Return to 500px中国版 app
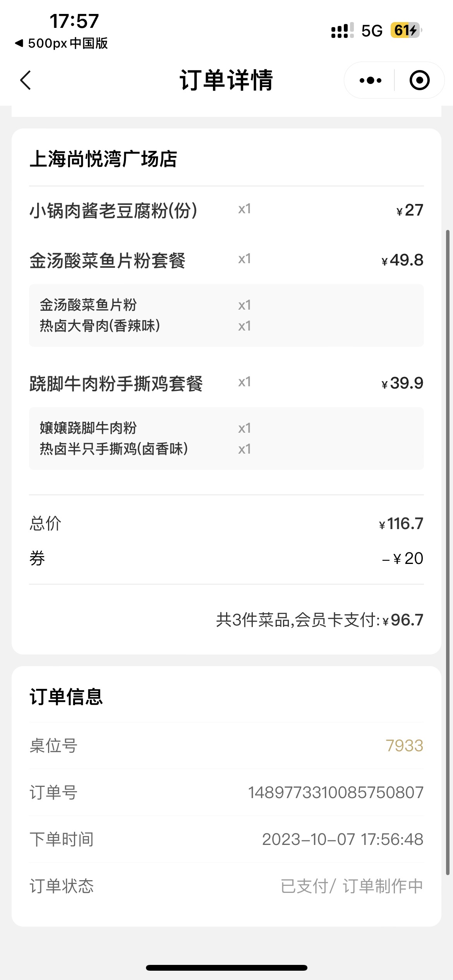This screenshot has width=453, height=980. [x=61, y=43]
